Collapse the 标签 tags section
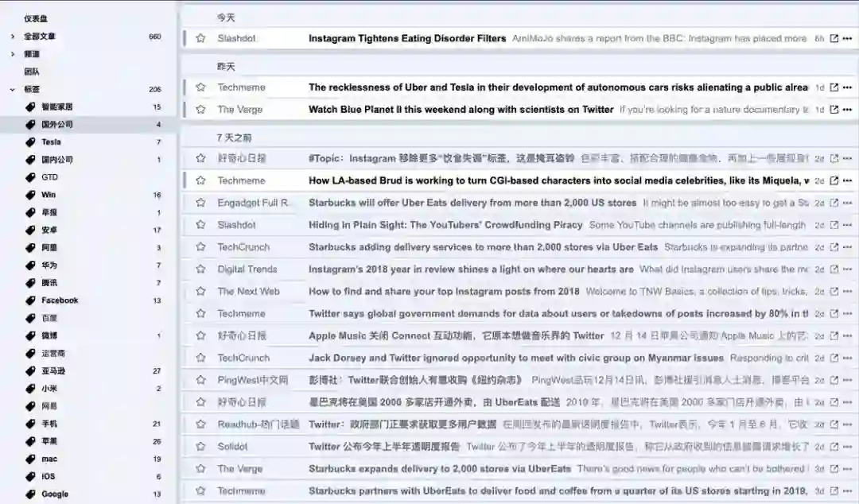The height and width of the screenshot is (504, 859). [13, 89]
